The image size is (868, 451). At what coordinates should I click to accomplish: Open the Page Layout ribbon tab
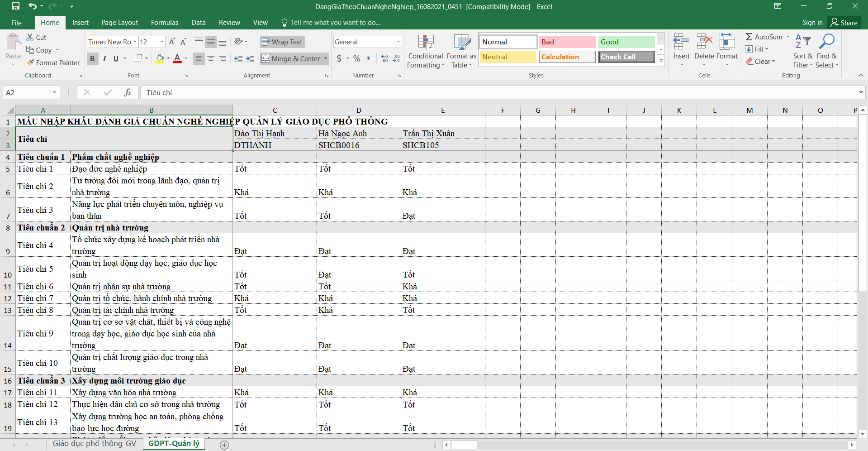pyautogui.click(x=119, y=23)
